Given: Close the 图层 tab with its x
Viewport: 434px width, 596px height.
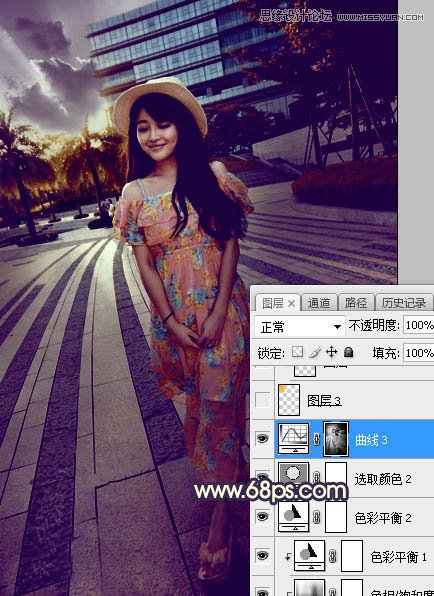Looking at the screenshot, I should pyautogui.click(x=291, y=304).
